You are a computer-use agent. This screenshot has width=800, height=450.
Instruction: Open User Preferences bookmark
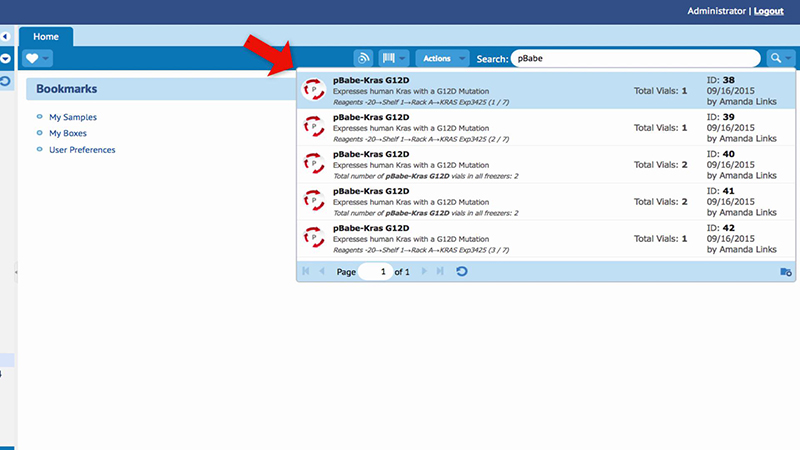(82, 149)
